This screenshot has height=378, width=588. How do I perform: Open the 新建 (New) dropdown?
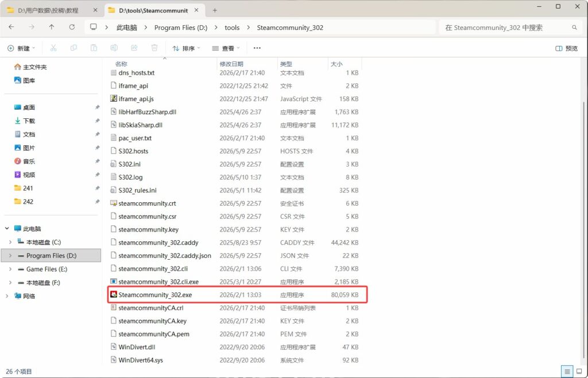[x=21, y=48]
